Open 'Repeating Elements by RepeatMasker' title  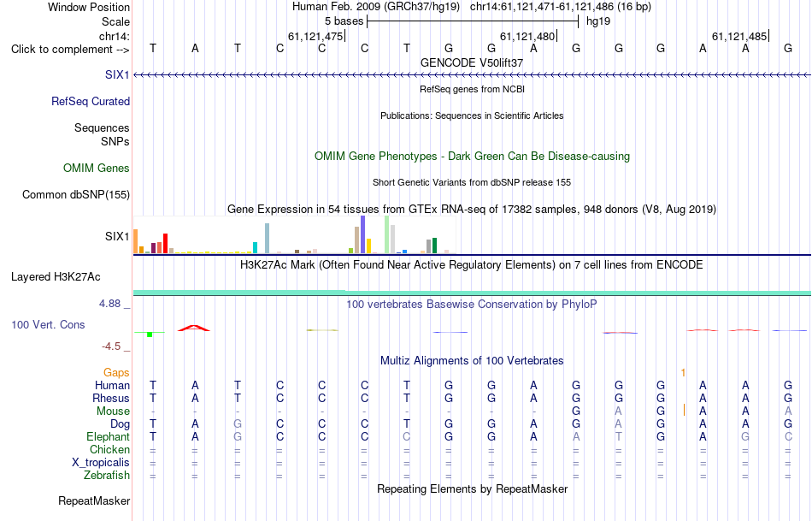pyautogui.click(x=473, y=488)
